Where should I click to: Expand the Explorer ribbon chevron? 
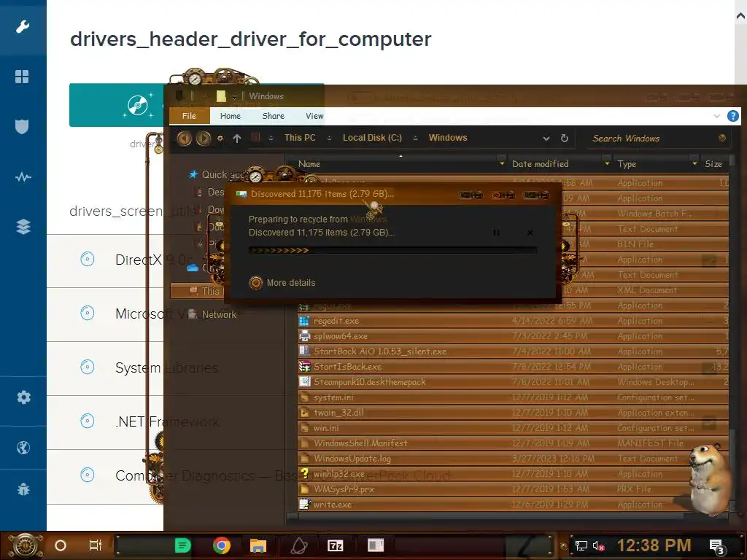coord(716,116)
